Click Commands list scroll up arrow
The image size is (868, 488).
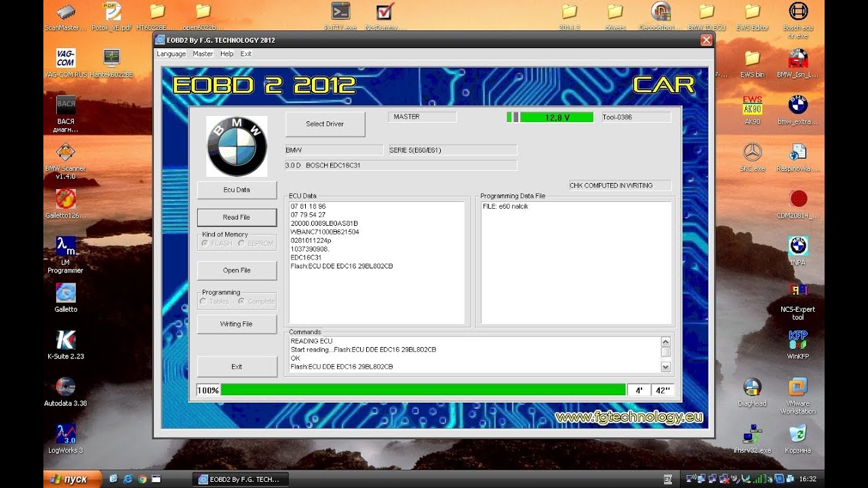(x=665, y=342)
